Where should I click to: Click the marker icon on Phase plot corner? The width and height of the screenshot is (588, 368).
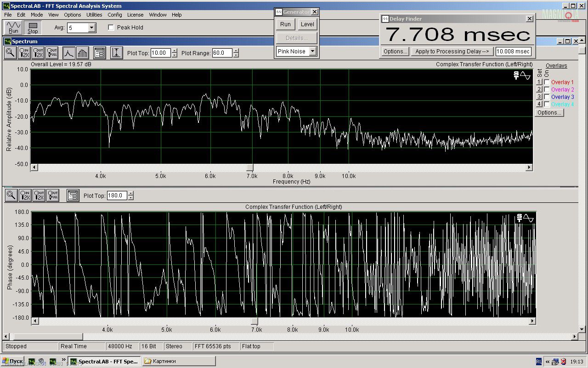click(525, 218)
